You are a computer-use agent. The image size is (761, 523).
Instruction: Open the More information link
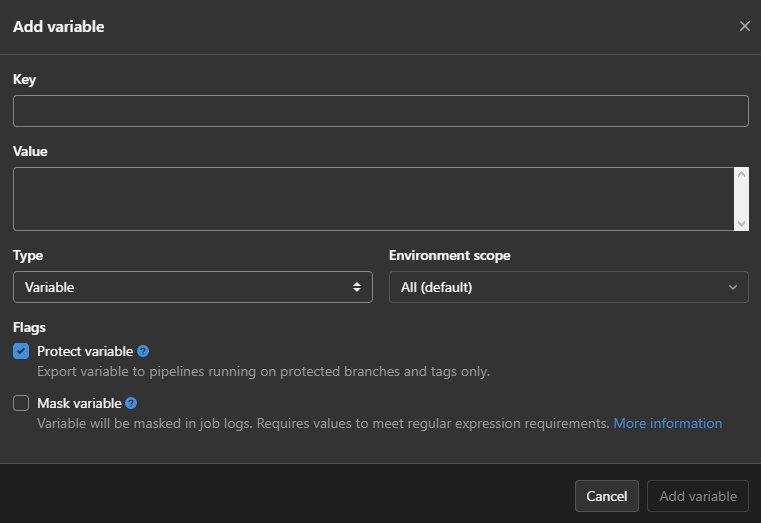667,423
